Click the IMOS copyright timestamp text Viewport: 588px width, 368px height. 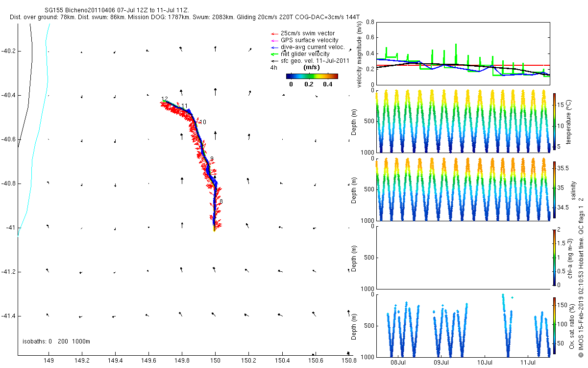[581, 276]
